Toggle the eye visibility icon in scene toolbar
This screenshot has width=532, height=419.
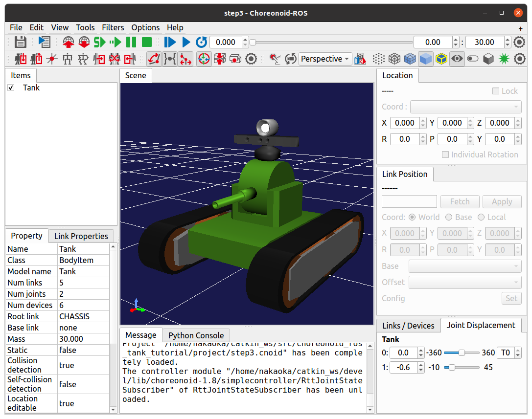(457, 59)
